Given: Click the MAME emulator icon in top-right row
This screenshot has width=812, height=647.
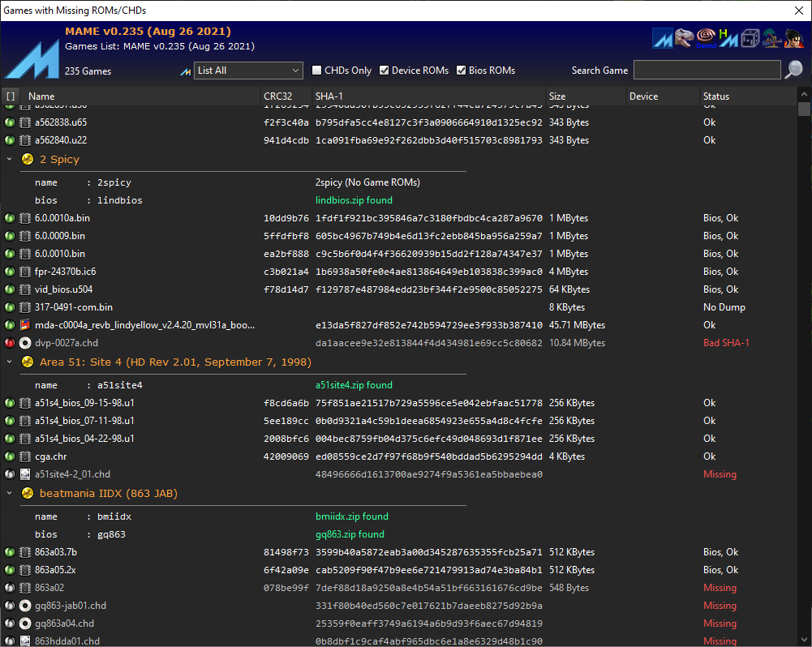Looking at the screenshot, I should [x=663, y=38].
